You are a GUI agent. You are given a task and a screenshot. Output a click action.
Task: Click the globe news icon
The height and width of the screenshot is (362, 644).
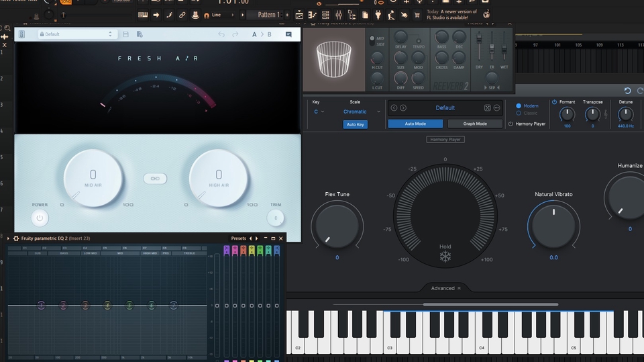486,15
